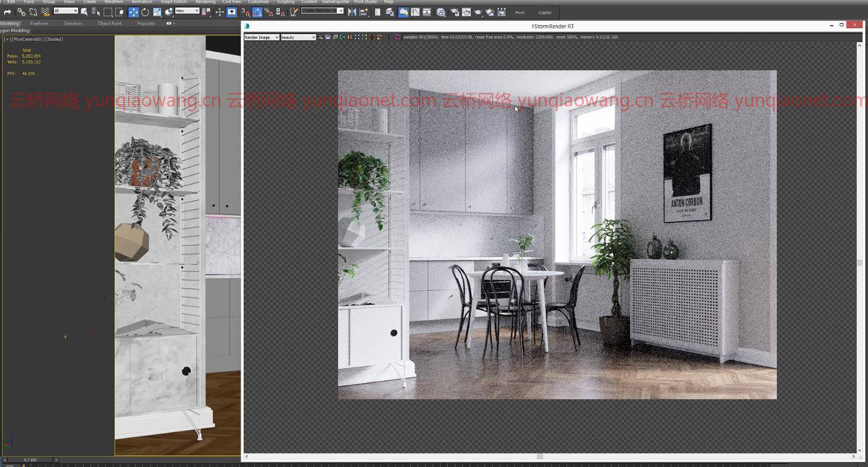Save the FStorm rendered image
This screenshot has height=467, width=868.
(328, 37)
